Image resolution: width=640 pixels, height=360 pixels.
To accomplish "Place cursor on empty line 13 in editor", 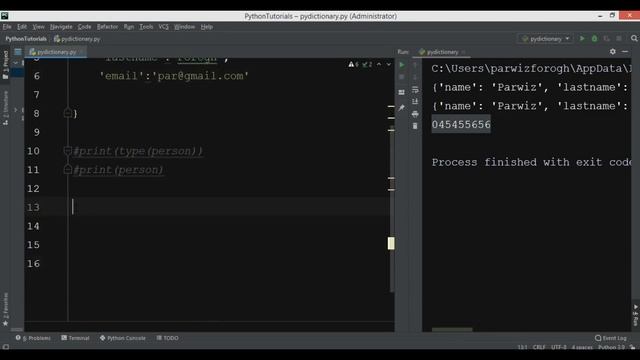I will click(208, 207).
